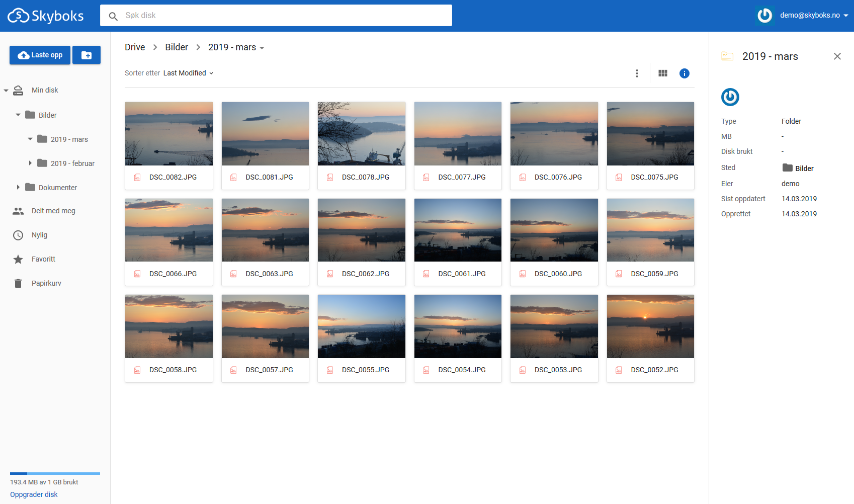Open the Sorter etter Last Modified dropdown

tap(188, 73)
